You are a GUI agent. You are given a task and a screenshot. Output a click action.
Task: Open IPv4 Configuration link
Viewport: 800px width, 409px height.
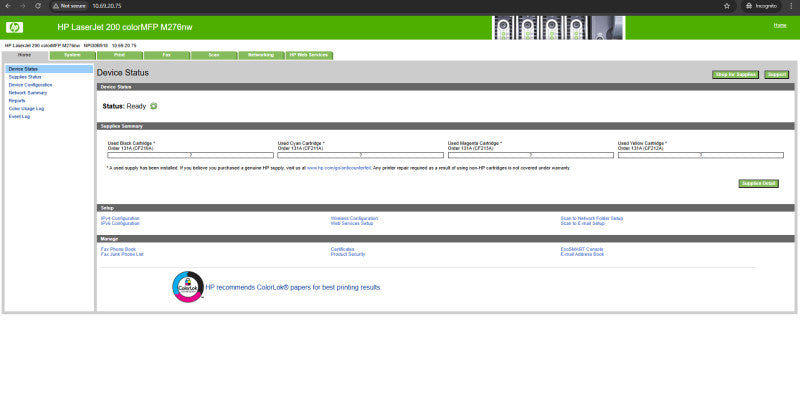click(x=120, y=218)
